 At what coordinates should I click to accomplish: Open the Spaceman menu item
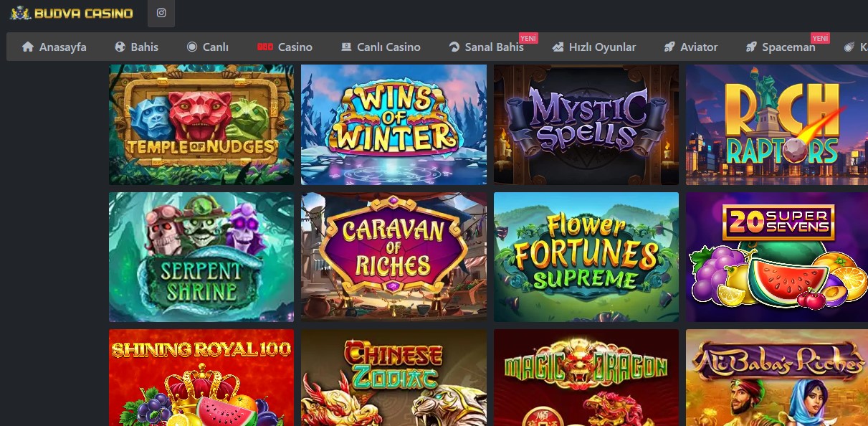point(781,47)
